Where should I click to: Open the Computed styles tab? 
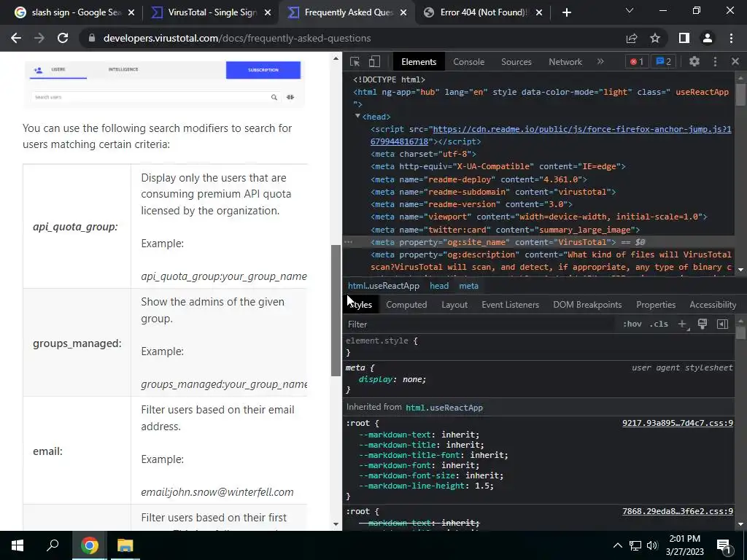tap(406, 305)
